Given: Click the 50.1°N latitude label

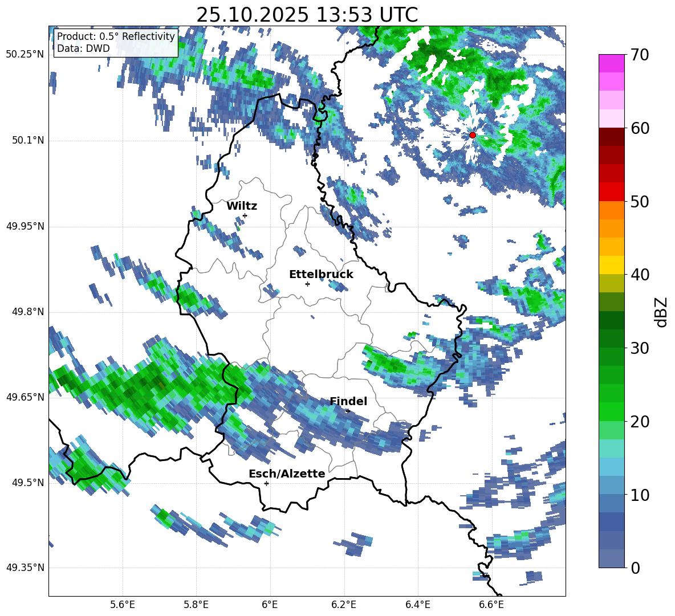Looking at the screenshot, I should click(28, 141).
